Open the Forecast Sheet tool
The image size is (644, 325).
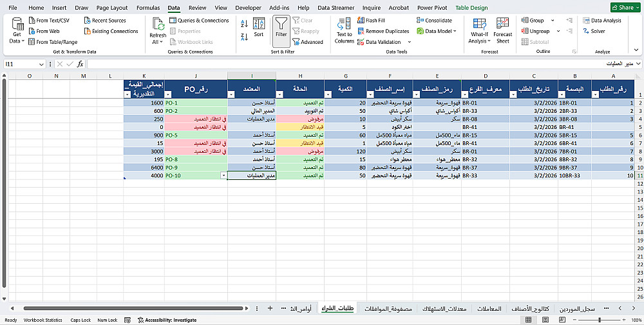click(x=503, y=30)
